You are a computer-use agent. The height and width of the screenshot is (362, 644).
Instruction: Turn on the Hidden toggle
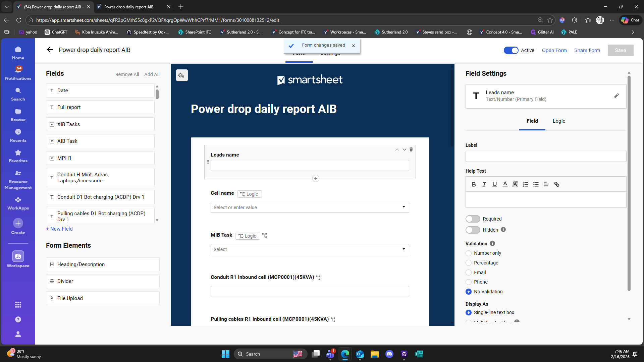[x=473, y=230]
